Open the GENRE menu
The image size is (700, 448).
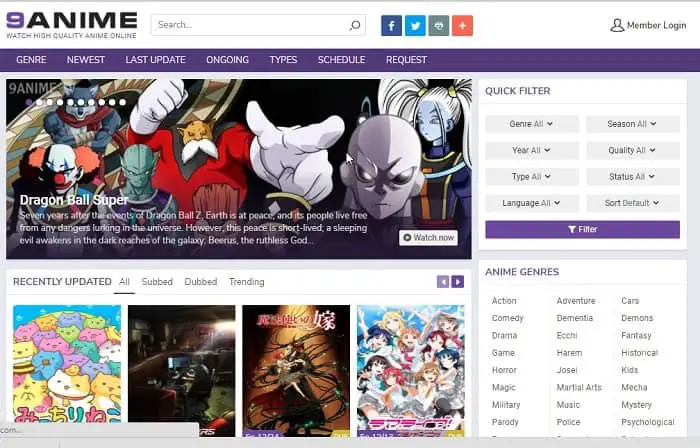click(31, 60)
